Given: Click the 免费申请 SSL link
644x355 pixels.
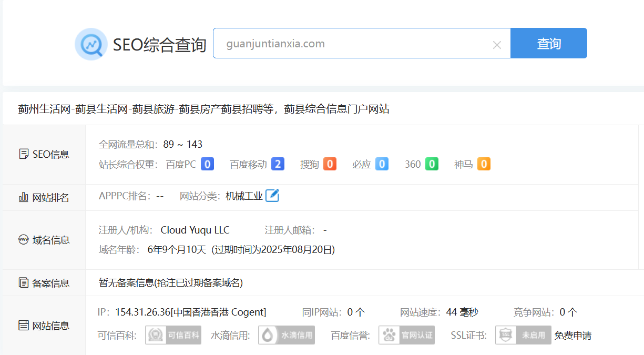Looking at the screenshot, I should pos(573,335).
